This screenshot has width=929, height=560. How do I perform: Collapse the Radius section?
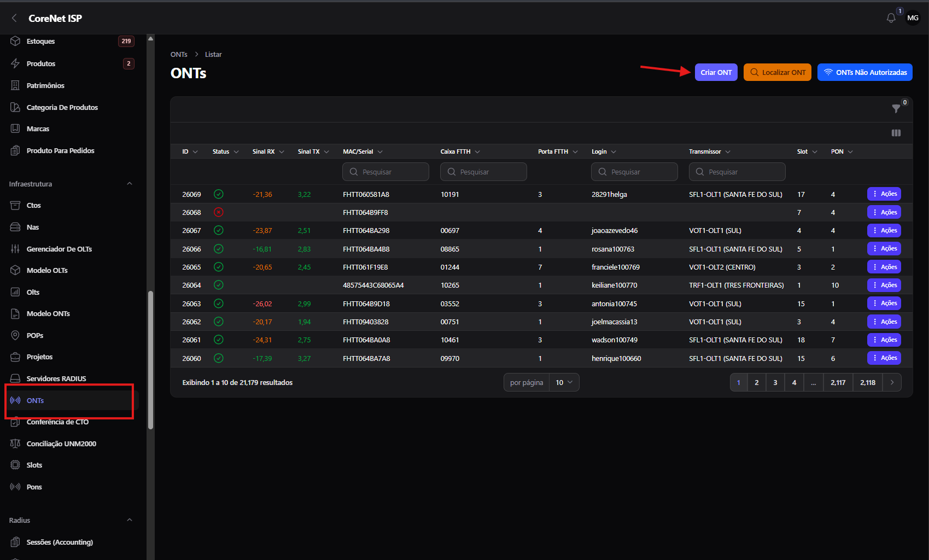130,520
